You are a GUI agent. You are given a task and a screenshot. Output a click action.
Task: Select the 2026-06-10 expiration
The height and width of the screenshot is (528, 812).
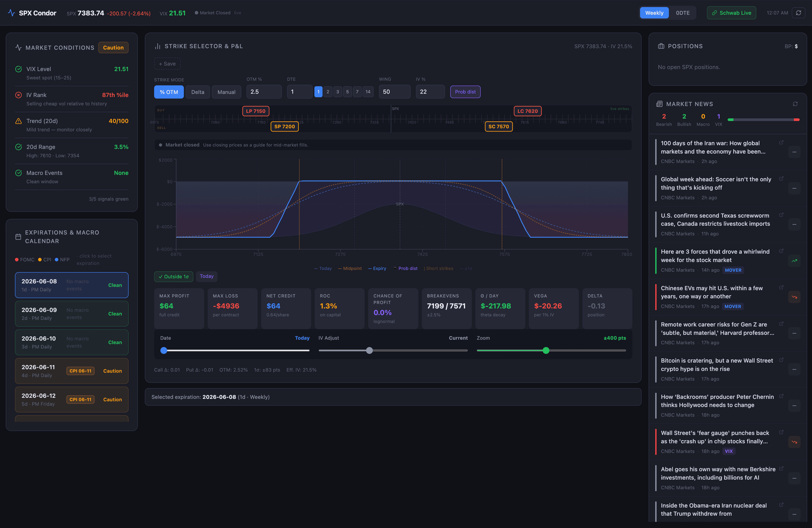pos(72,342)
